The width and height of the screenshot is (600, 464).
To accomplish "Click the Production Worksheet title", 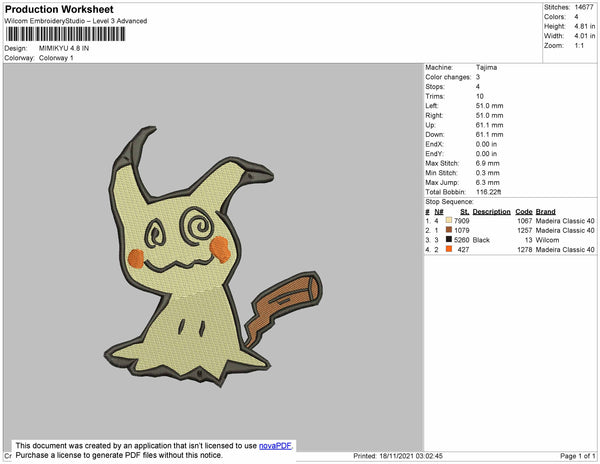I will 60,9.
